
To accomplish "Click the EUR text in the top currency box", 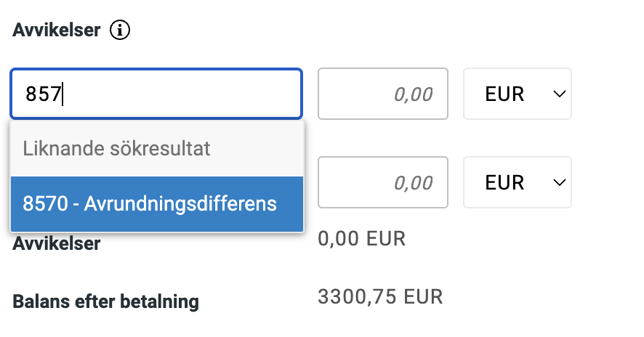I will pos(504,94).
